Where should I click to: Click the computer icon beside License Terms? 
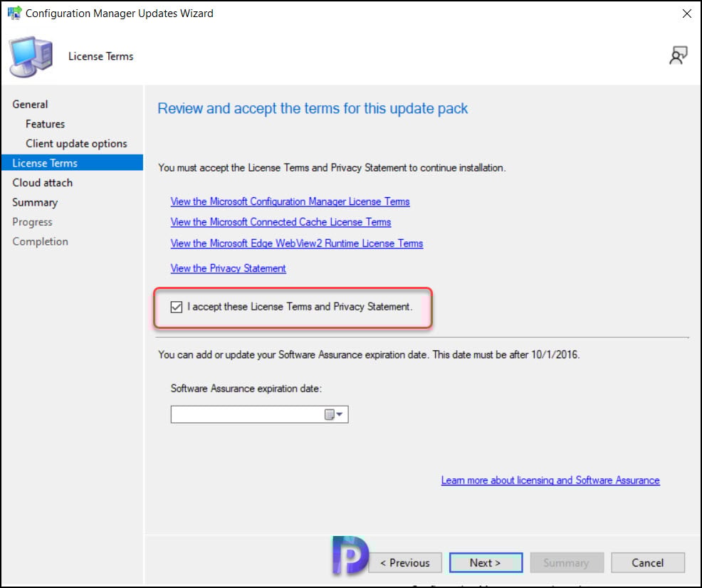tap(31, 57)
